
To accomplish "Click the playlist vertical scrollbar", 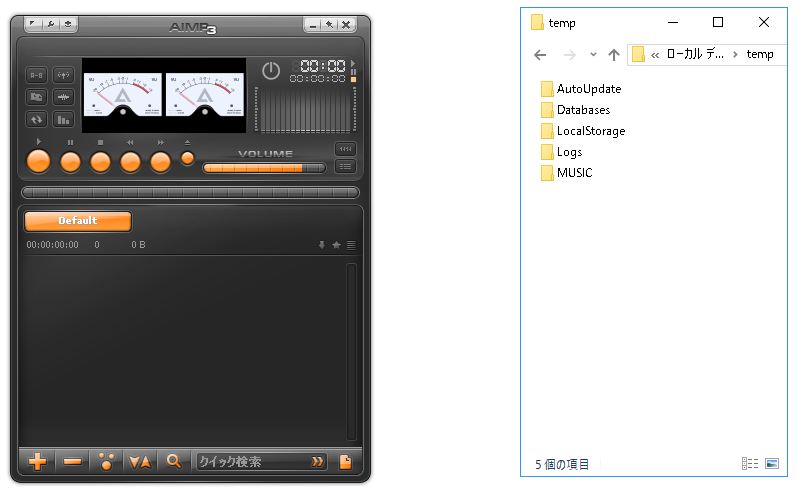I will click(351, 352).
